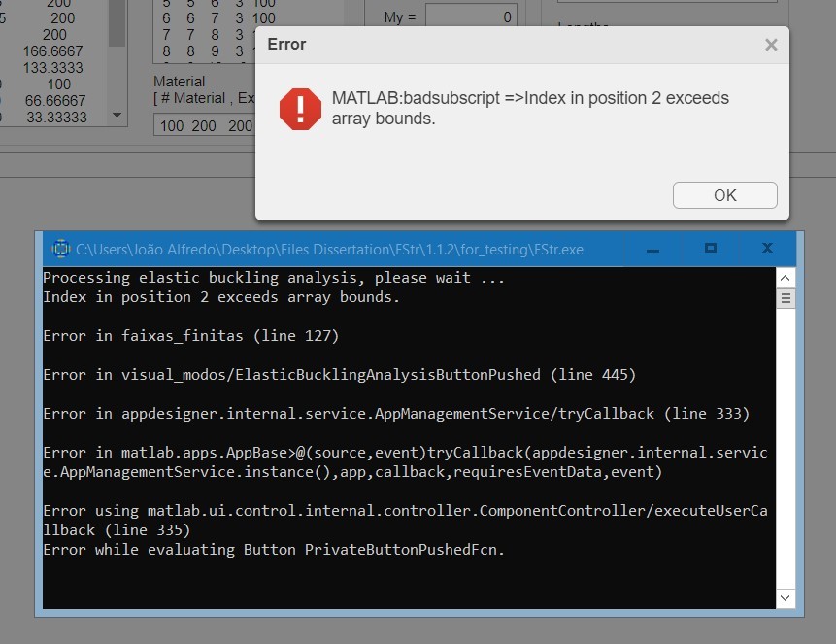Click the console title bar path text
This screenshot has width=836, height=644.
click(329, 250)
